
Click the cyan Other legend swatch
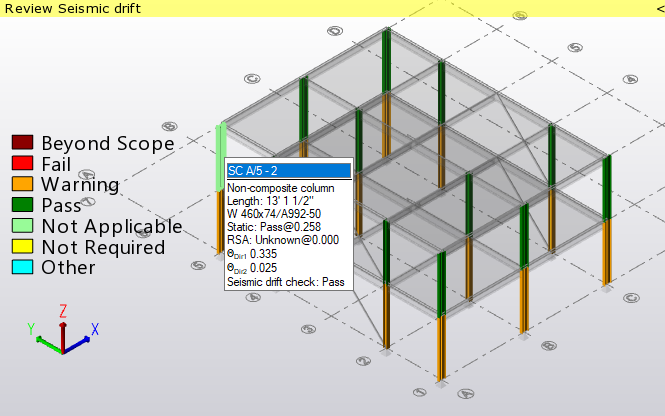coord(22,268)
